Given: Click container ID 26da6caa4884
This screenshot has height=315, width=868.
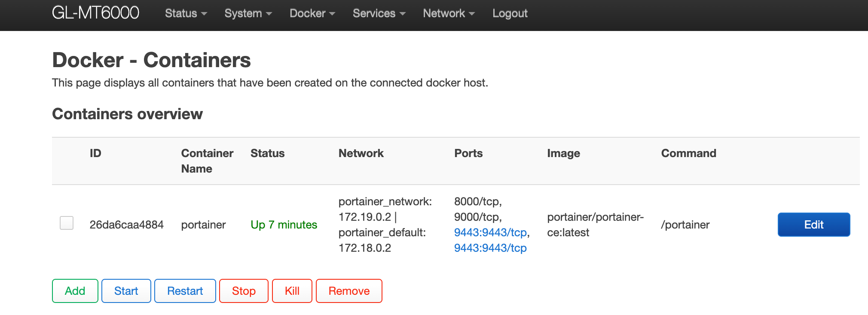Looking at the screenshot, I should [126, 225].
